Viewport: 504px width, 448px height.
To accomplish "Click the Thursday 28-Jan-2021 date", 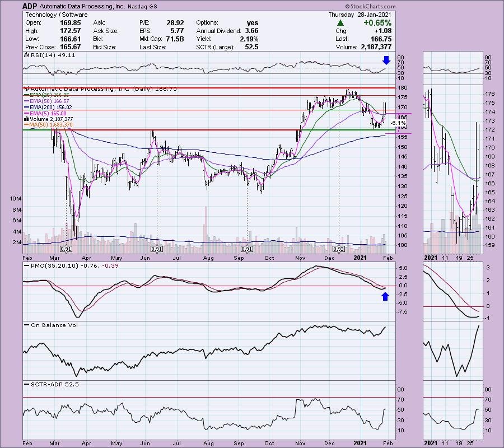I will (360, 15).
